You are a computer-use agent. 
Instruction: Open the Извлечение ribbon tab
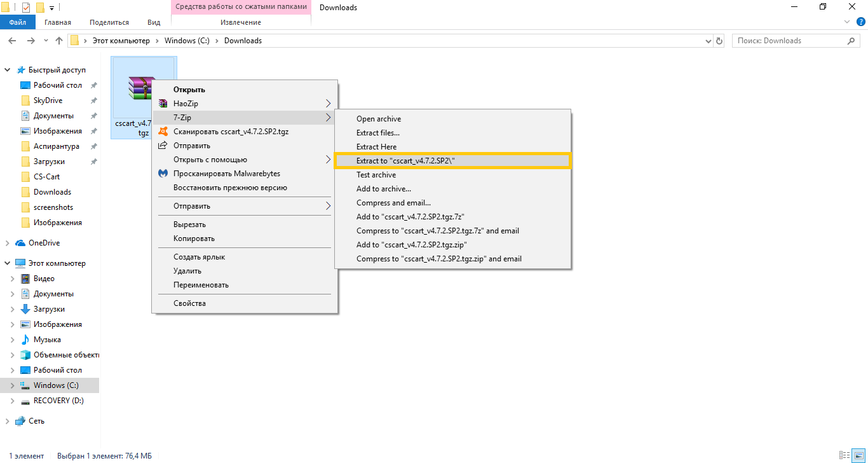[x=241, y=22]
